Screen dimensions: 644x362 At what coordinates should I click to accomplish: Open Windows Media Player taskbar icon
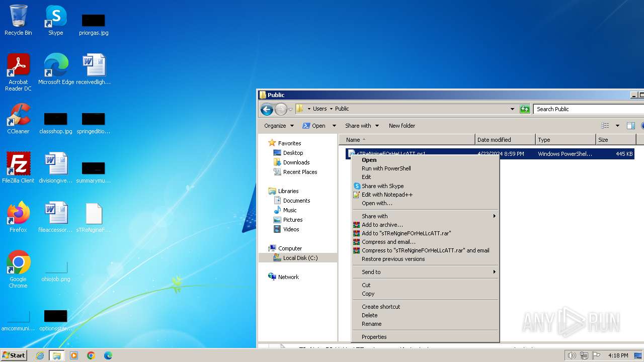74,355
